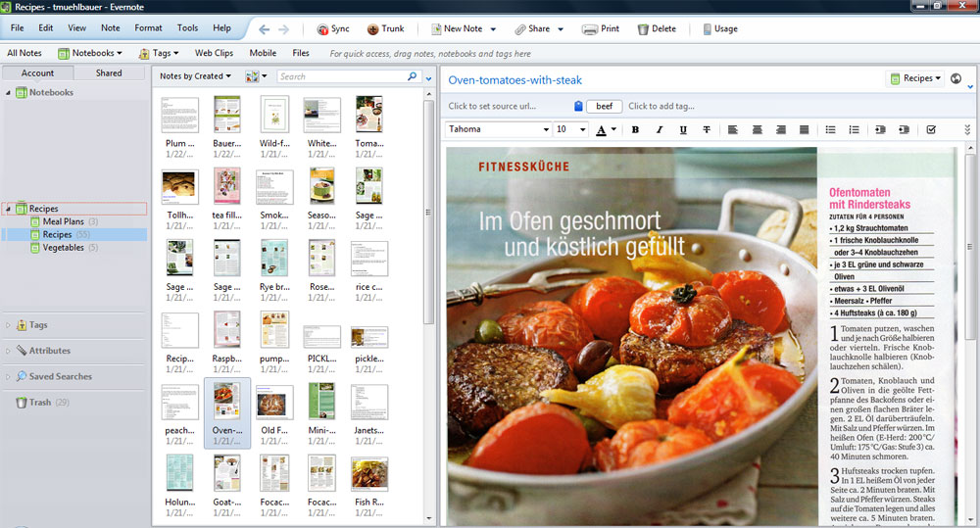Open the Recipes notebook selector dropdown
The width and height of the screenshot is (980, 528).
pyautogui.click(x=915, y=78)
